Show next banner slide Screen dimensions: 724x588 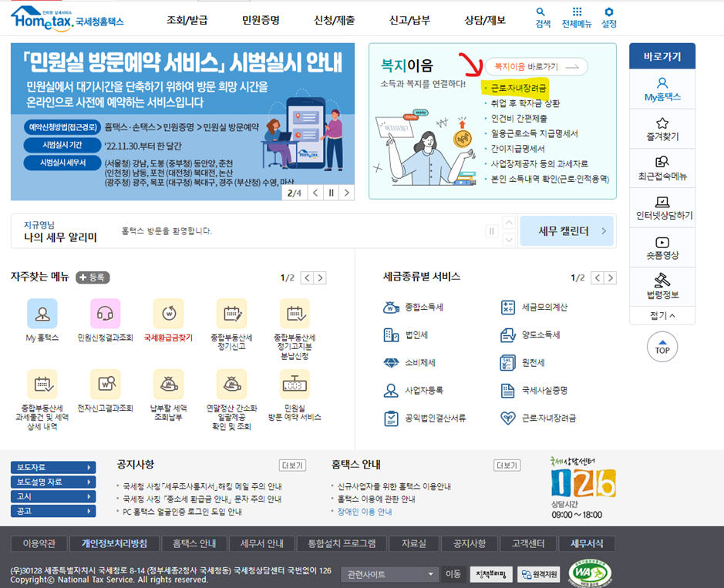click(347, 193)
